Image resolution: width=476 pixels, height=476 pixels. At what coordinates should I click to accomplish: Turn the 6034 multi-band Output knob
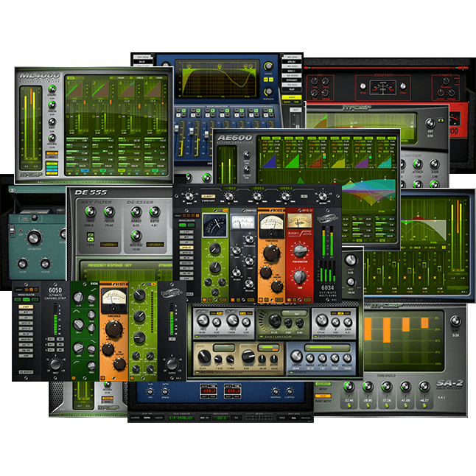[x=323, y=197]
